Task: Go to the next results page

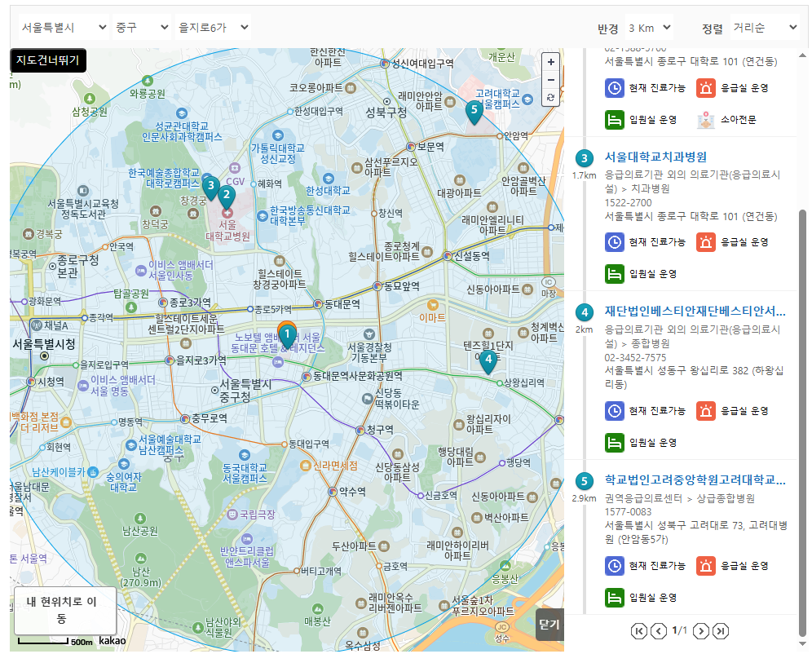Action: tap(700, 631)
